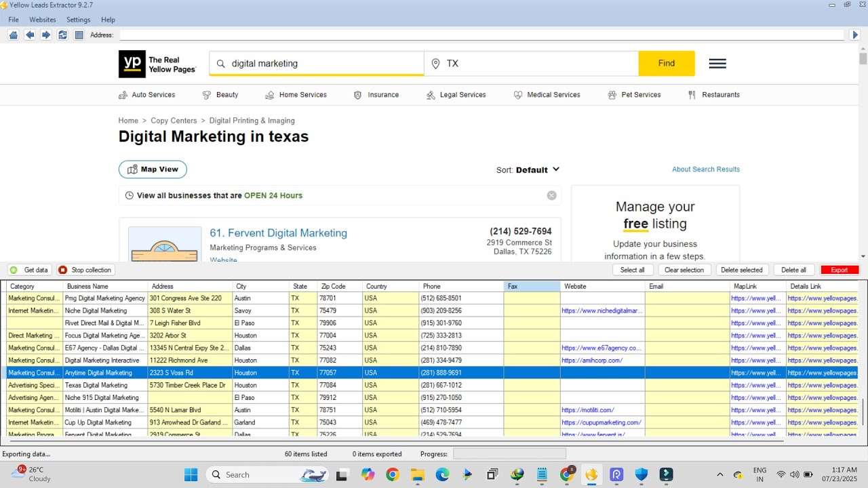Click the Delete all button
This screenshot has height=488, width=868.
coord(794,270)
